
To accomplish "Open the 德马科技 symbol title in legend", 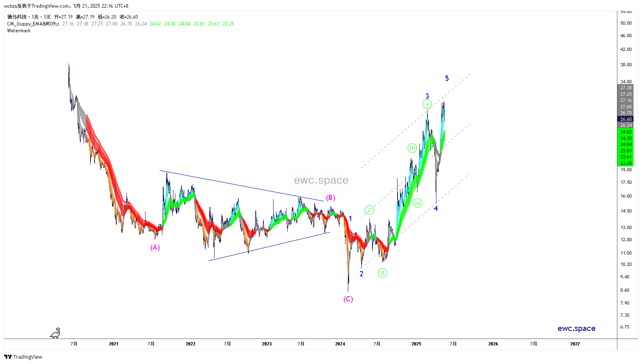I will tap(17, 17).
